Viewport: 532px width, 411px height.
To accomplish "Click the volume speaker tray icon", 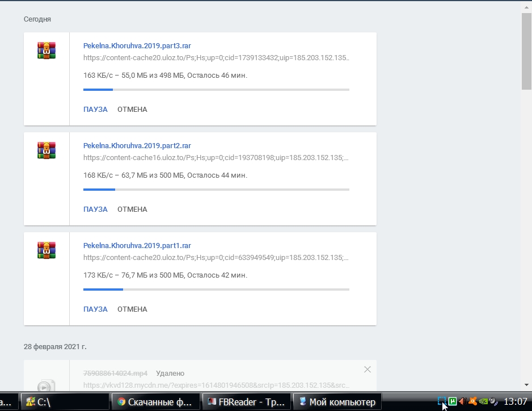I will click(x=462, y=401).
